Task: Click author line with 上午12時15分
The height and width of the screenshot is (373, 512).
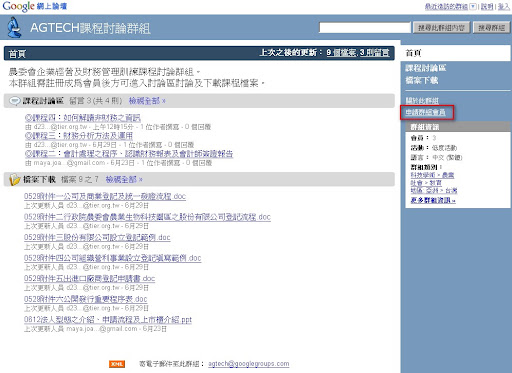Action: click(x=118, y=127)
